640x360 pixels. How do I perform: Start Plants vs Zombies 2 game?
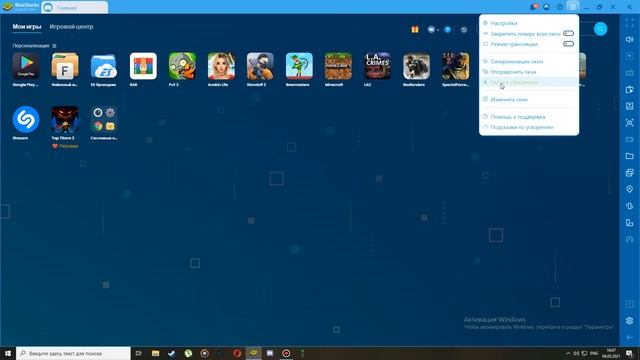pyautogui.click(x=182, y=66)
